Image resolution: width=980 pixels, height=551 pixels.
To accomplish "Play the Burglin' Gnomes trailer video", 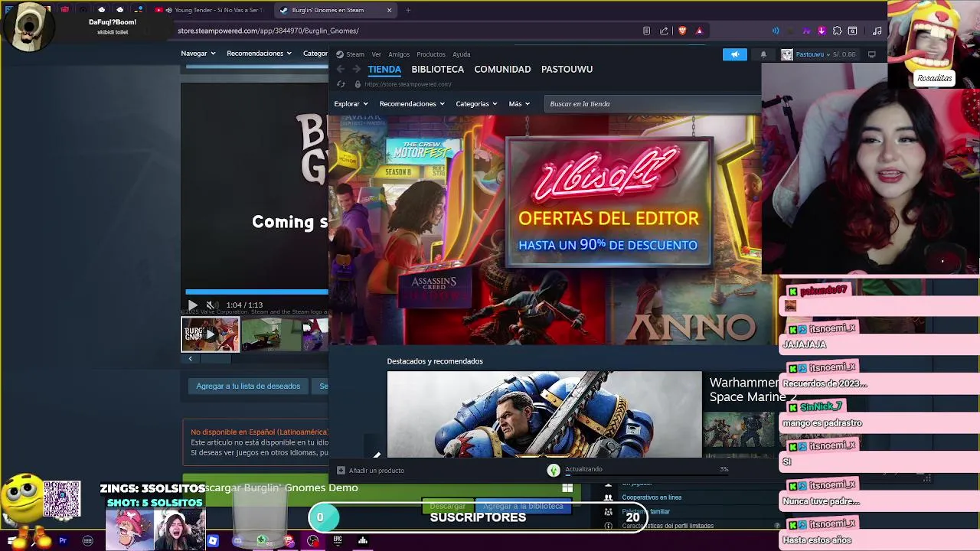I will point(192,305).
